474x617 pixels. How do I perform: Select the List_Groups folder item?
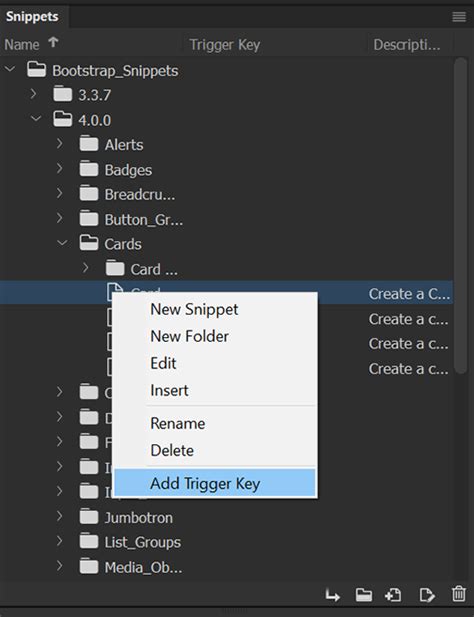click(142, 542)
